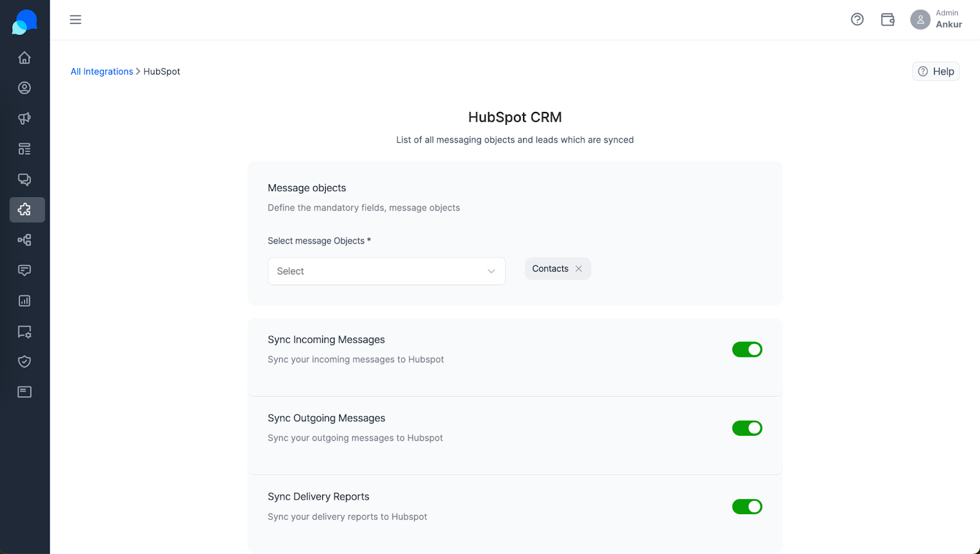Screen dimensions: 980x554
Task: Open the Admin Ankur user avatar
Action: coord(920,20)
